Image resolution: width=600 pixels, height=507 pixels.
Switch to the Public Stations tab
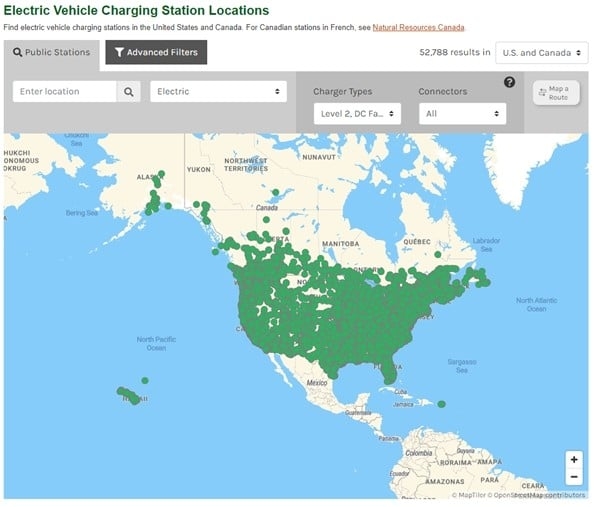(52, 52)
